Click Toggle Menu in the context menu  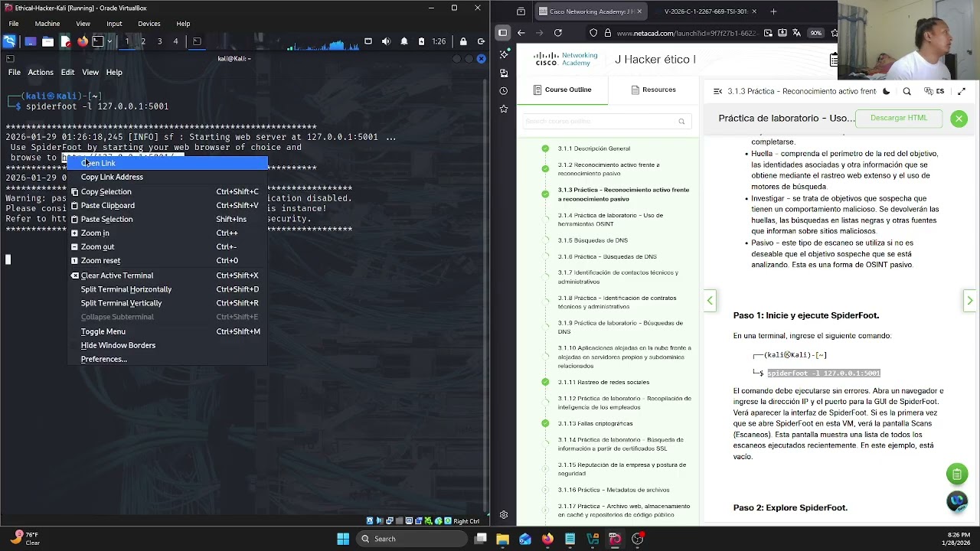pyautogui.click(x=168, y=331)
